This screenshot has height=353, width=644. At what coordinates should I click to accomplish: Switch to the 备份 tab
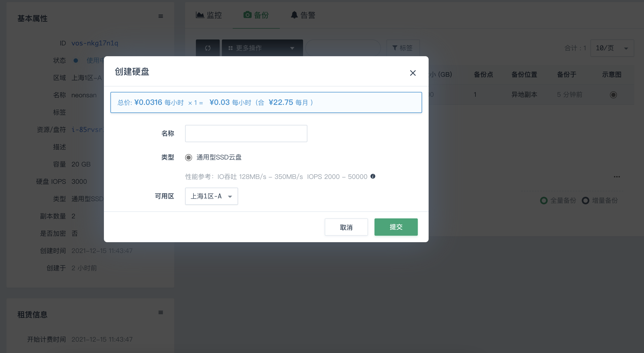[256, 15]
